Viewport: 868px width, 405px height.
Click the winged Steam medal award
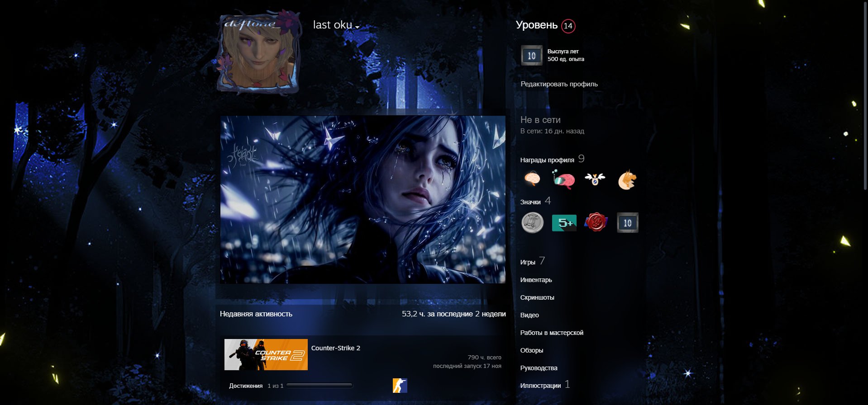(x=595, y=179)
